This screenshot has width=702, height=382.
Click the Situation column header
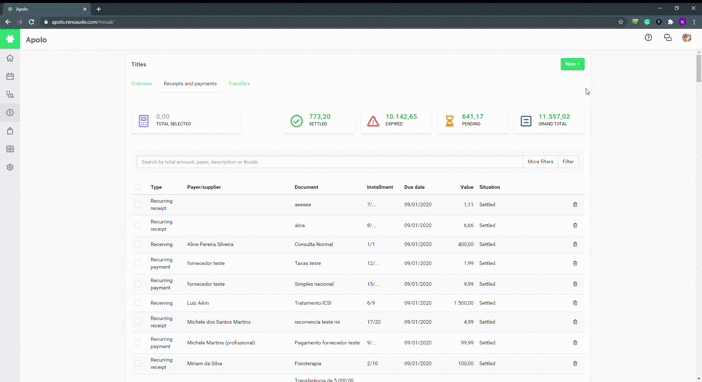coord(489,187)
